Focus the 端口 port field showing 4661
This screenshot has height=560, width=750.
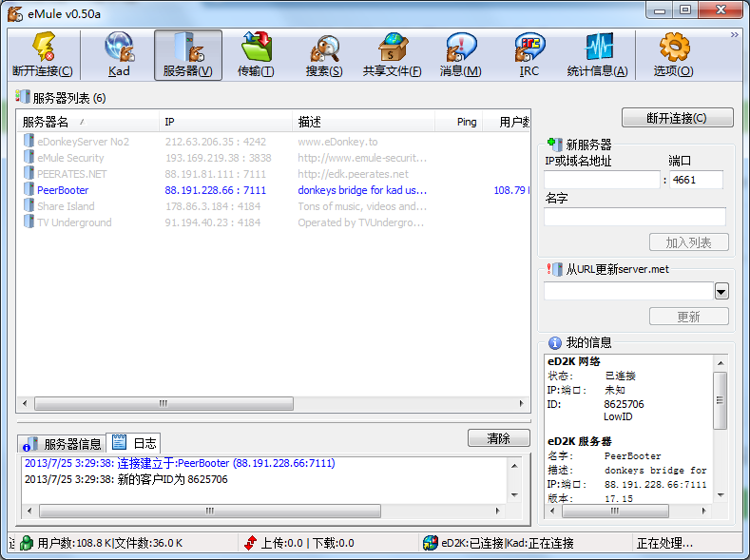coord(696,180)
